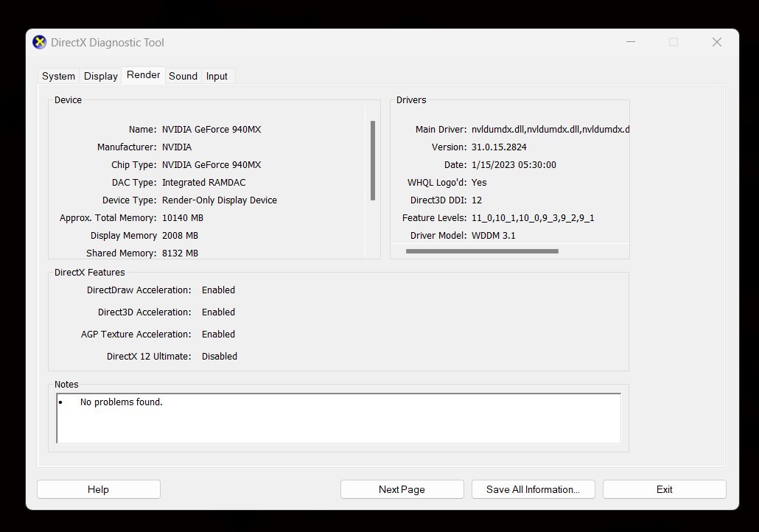Click the Driver Model value WDDM 3.1
Viewport: 759px width, 532px height.
click(493, 235)
